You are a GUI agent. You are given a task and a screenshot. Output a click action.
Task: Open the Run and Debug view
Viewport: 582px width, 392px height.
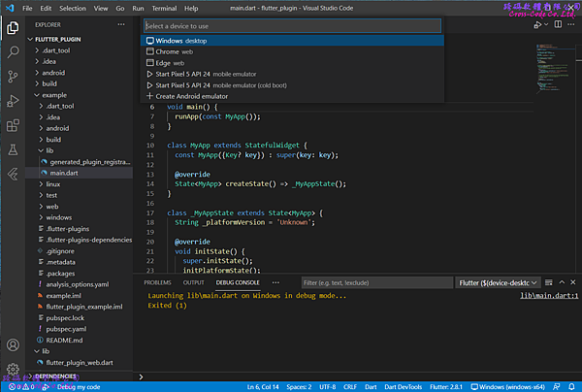(x=14, y=101)
